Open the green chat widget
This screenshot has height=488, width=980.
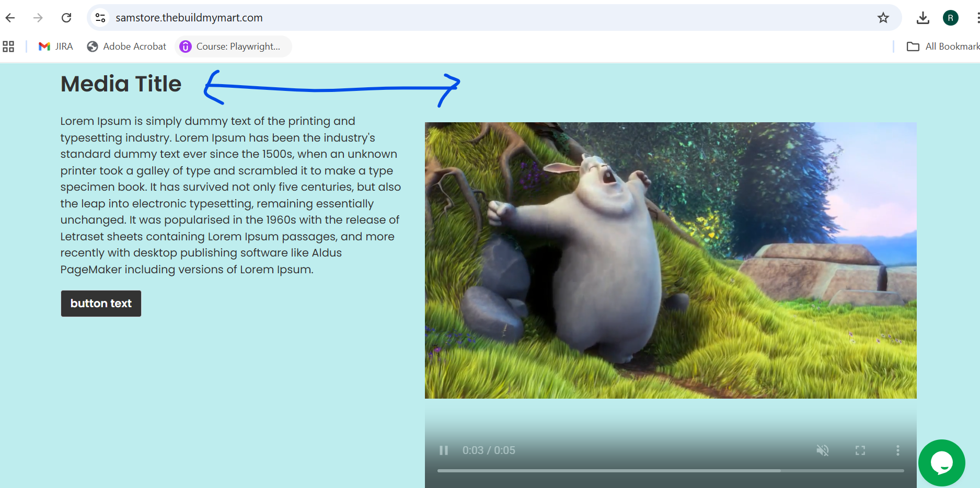coord(942,463)
